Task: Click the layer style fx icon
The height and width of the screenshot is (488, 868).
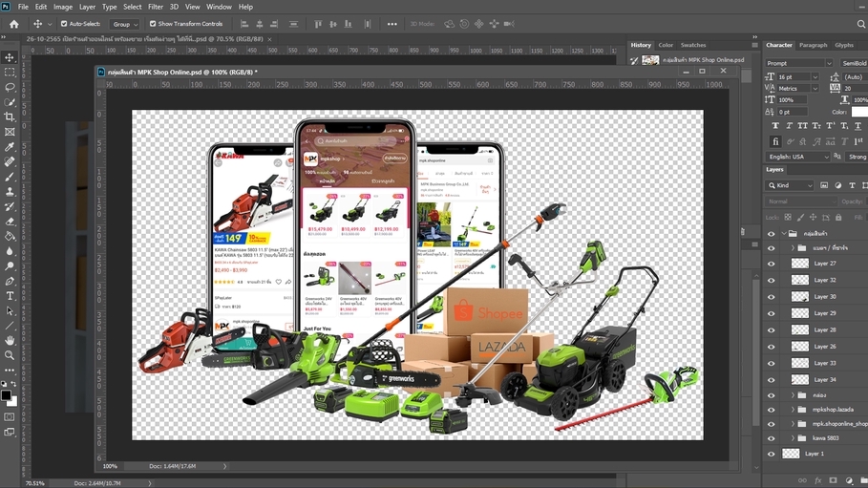Action: pos(817,480)
